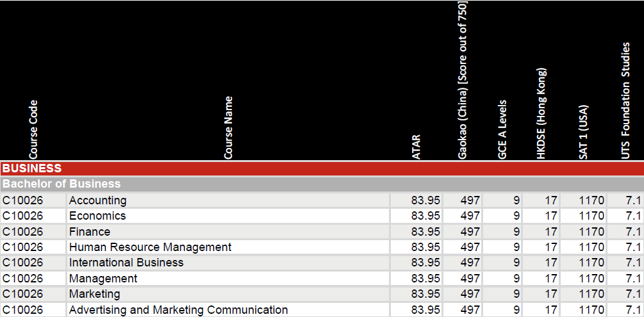Click Advertising and Marketing Communication cell

click(x=178, y=310)
